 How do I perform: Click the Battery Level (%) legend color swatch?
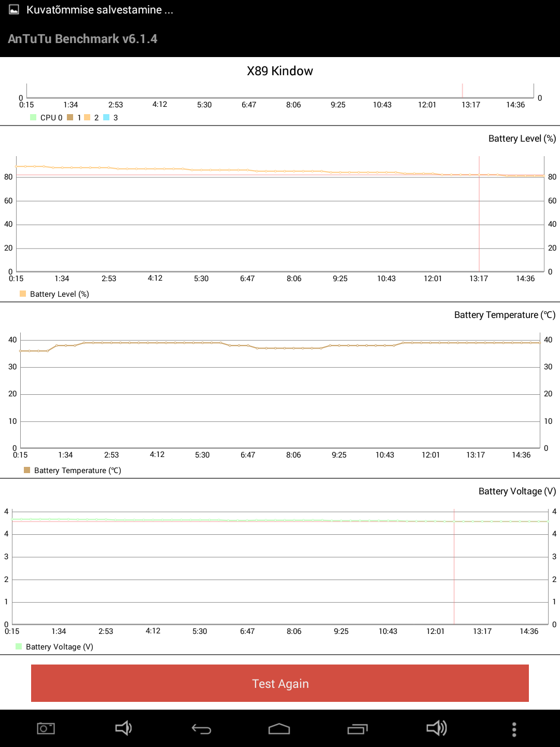(x=23, y=294)
